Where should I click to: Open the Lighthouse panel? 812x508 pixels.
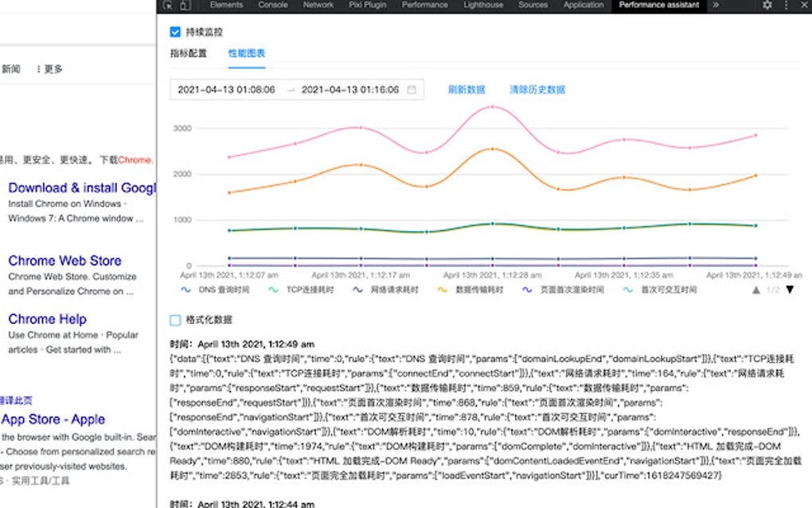point(482,5)
